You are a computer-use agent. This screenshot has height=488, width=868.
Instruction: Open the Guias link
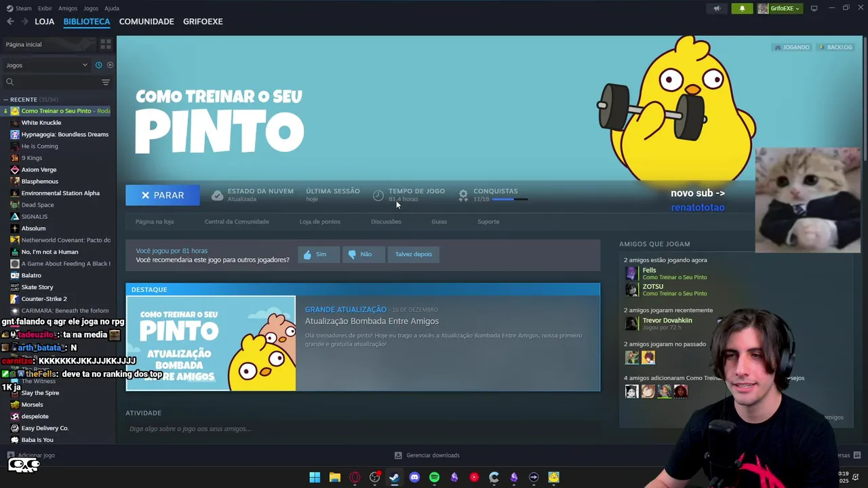click(x=439, y=222)
